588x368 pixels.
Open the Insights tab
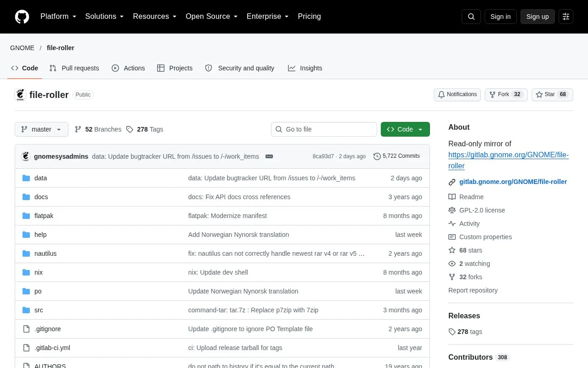[305, 68]
